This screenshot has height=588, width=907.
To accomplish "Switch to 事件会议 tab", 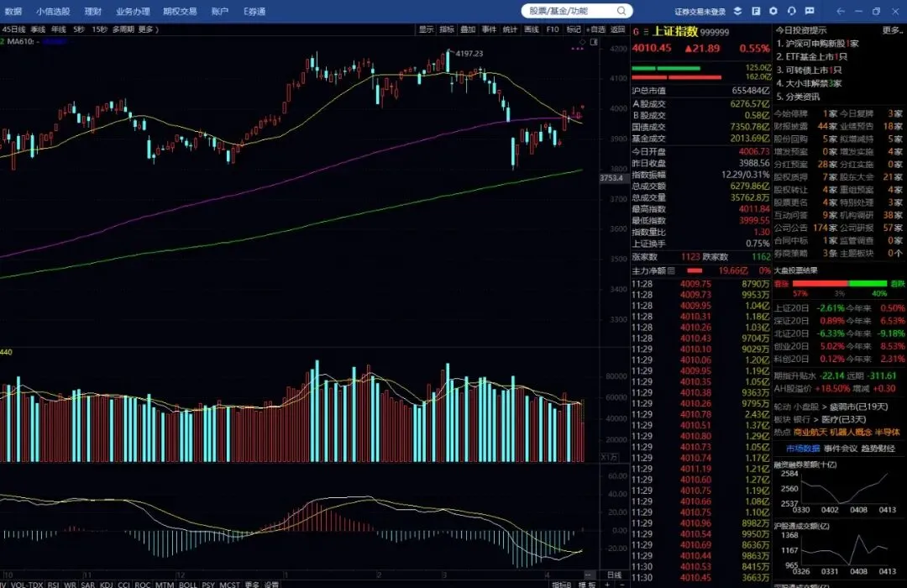I will (x=841, y=449).
